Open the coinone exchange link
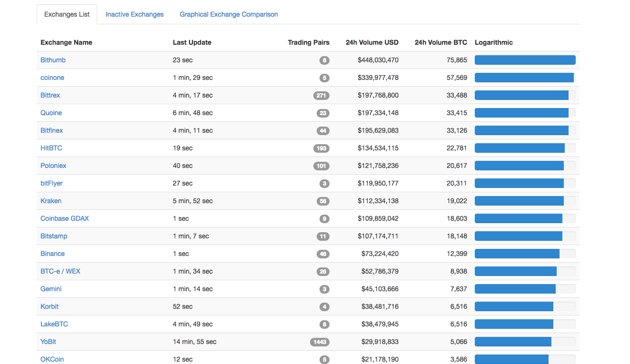 coord(52,78)
